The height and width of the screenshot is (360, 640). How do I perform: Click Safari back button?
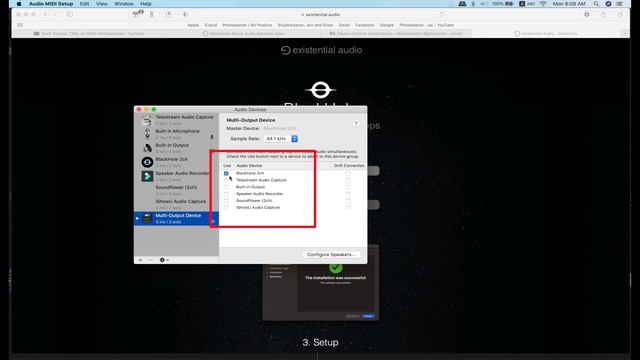click(x=45, y=14)
